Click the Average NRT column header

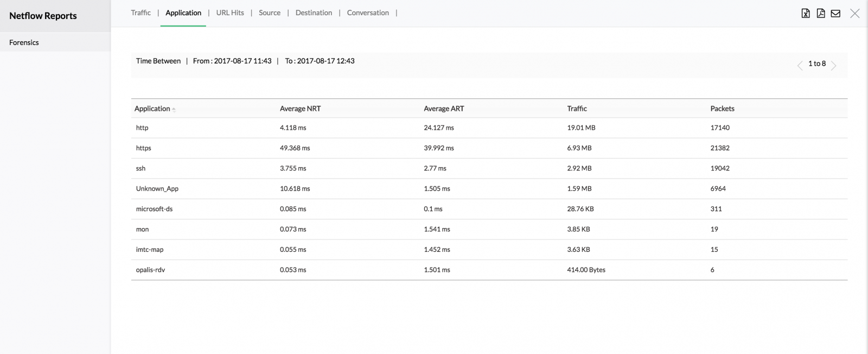(x=300, y=109)
